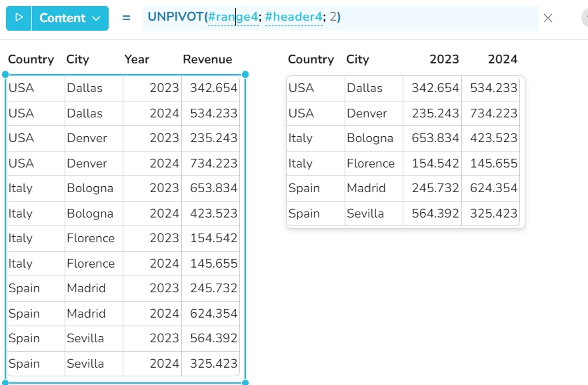The image size is (588, 385).
Task: Click the #range4 reference in the formula
Action: (233, 17)
